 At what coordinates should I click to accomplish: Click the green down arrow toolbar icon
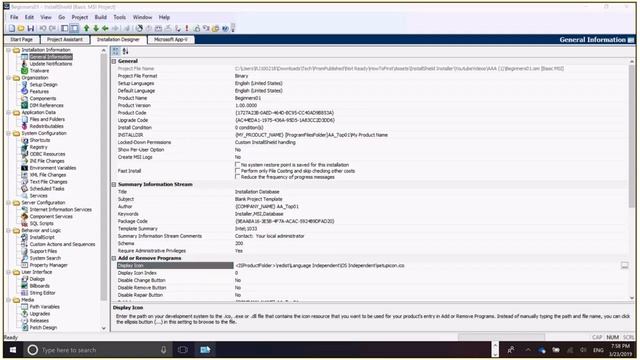(x=96, y=28)
